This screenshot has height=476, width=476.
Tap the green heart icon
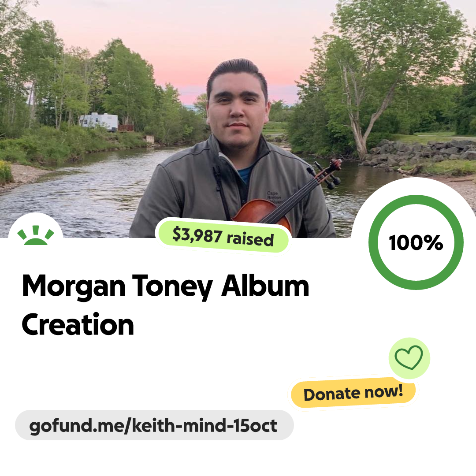click(x=409, y=357)
